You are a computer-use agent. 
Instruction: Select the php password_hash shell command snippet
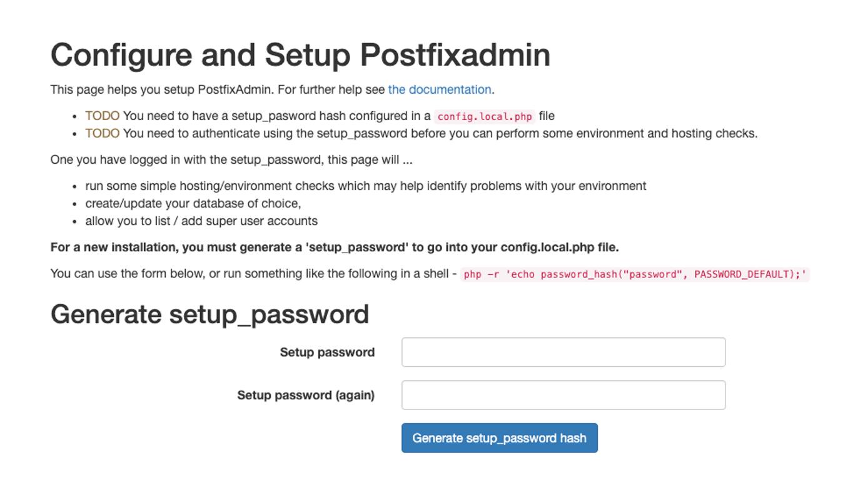coord(635,275)
